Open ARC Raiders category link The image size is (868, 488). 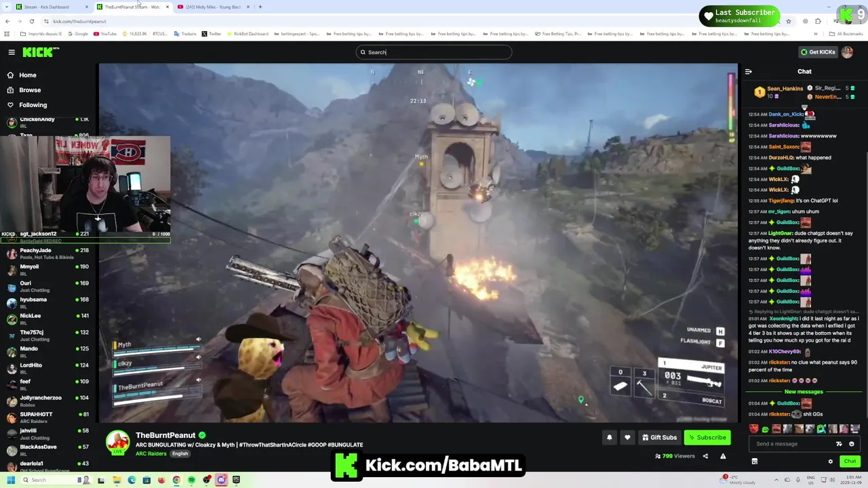(x=151, y=453)
